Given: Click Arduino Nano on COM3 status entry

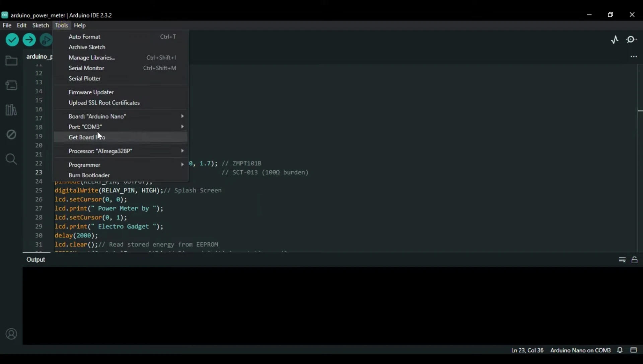Looking at the screenshot, I should point(580,350).
